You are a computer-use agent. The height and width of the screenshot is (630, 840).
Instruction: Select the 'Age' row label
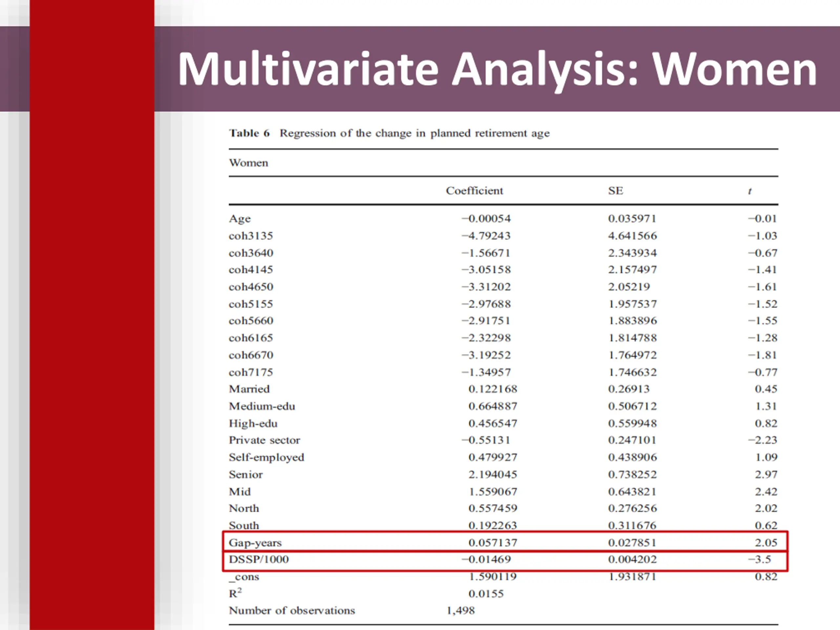240,219
